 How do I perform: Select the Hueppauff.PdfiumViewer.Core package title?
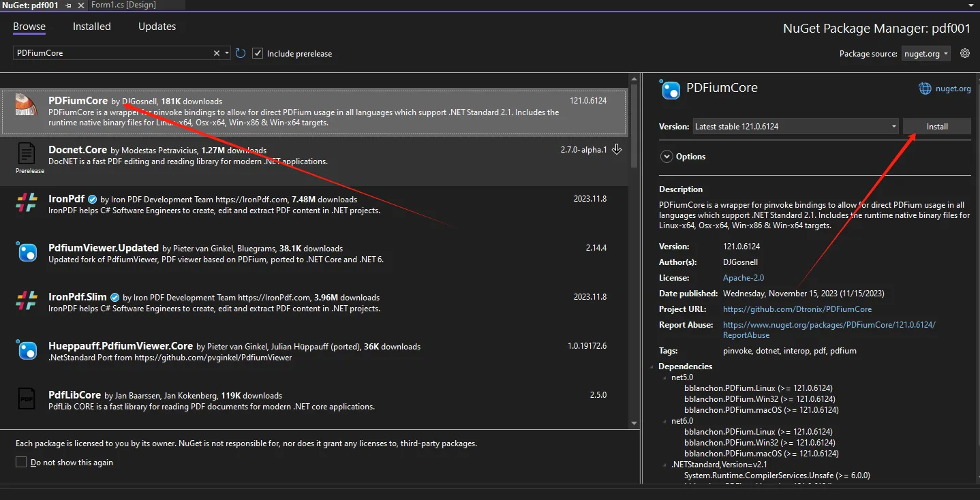(121, 346)
